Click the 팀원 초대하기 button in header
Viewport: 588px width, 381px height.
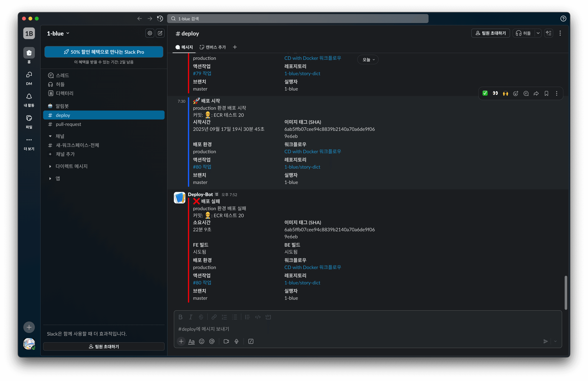click(x=490, y=33)
